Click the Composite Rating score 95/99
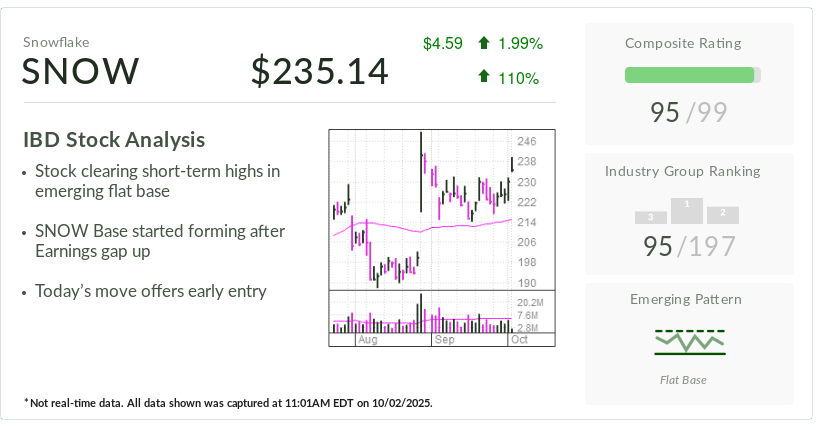 689,113
